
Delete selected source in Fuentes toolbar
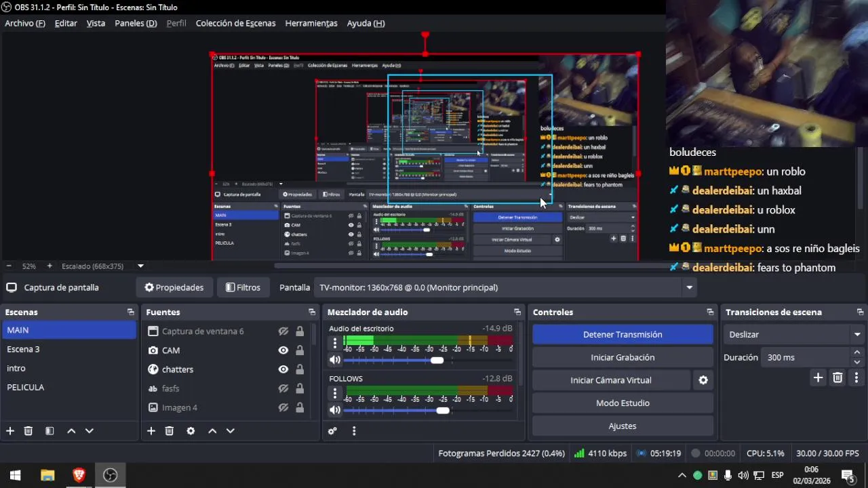pyautogui.click(x=170, y=431)
